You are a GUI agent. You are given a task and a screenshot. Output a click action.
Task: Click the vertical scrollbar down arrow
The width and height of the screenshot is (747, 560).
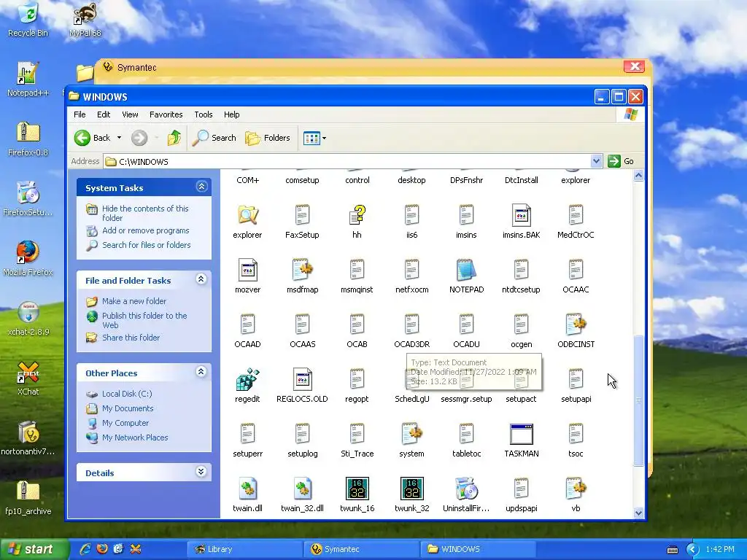(x=638, y=513)
